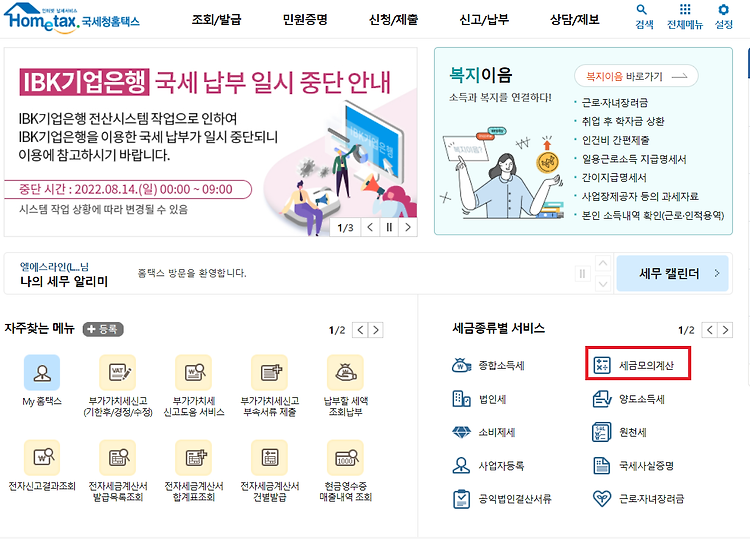Open 사업장제공자 등의 과세자료 link
Viewport: 750px width, 540px height.
pos(640,196)
